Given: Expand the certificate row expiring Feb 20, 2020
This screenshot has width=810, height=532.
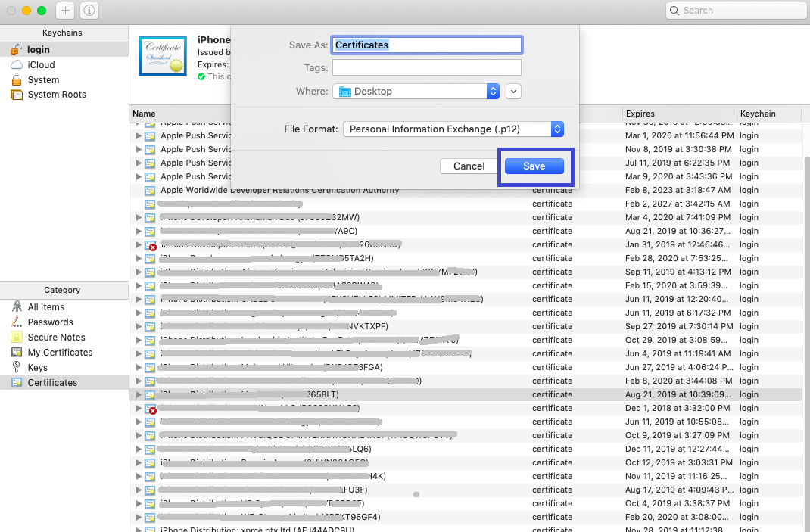Looking at the screenshot, I should [139, 517].
